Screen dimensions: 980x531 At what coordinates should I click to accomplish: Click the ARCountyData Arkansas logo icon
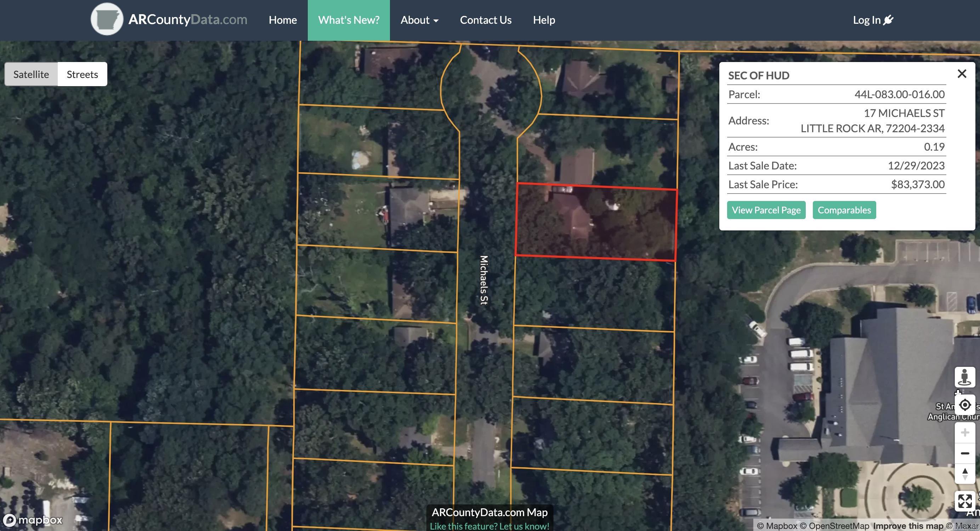107,19
